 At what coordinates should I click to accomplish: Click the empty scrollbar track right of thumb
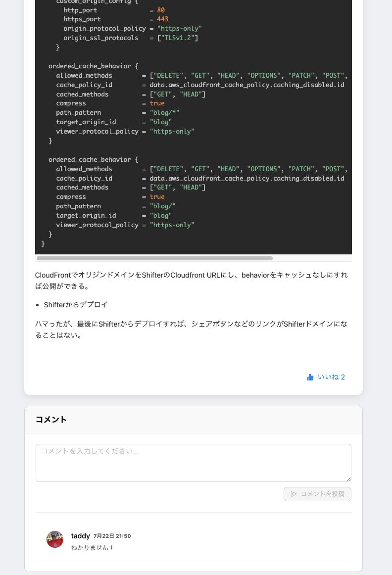click(312, 258)
